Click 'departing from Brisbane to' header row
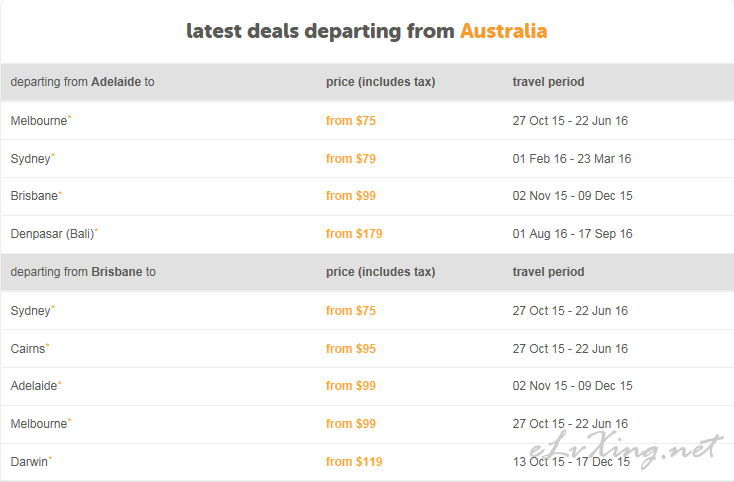Image resolution: width=734 pixels, height=482 pixels. pos(83,272)
